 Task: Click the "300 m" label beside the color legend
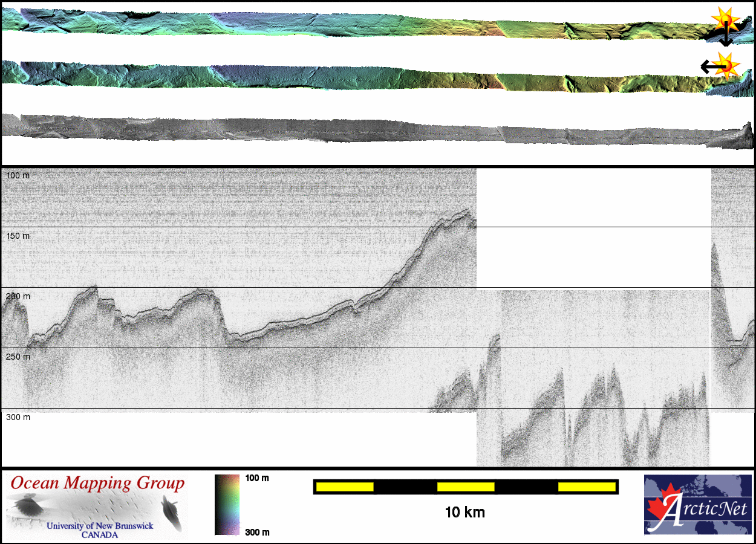point(256,532)
